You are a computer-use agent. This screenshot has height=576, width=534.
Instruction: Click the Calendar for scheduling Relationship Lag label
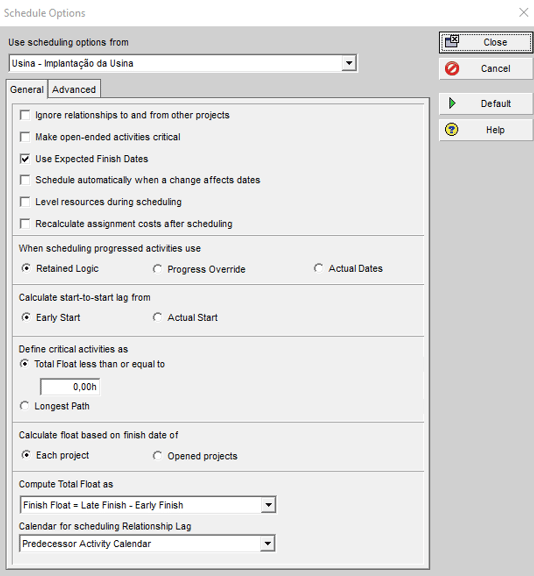(x=105, y=526)
